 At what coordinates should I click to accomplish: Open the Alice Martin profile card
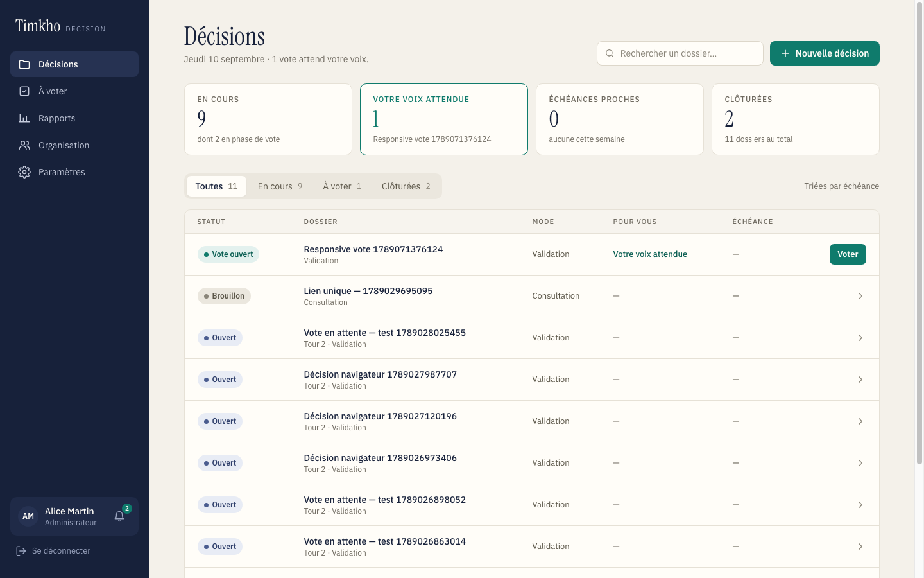(74, 516)
